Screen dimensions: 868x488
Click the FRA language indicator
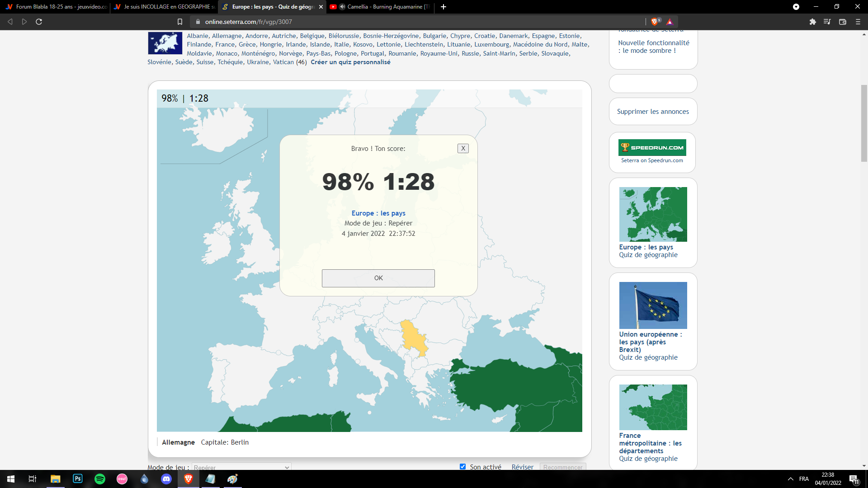pos(804,479)
